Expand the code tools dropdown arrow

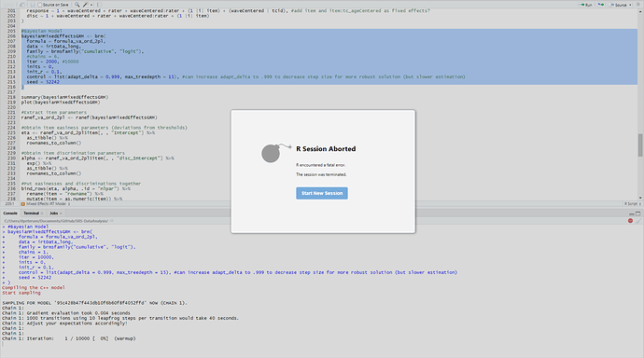point(91,5)
